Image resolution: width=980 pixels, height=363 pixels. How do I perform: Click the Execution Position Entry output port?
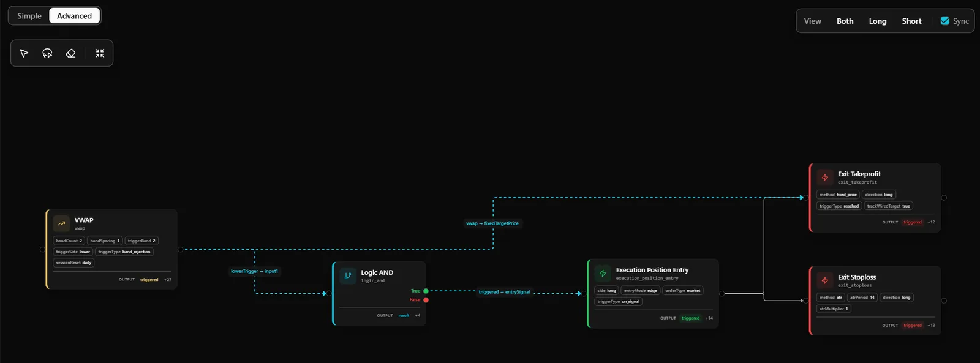point(722,293)
